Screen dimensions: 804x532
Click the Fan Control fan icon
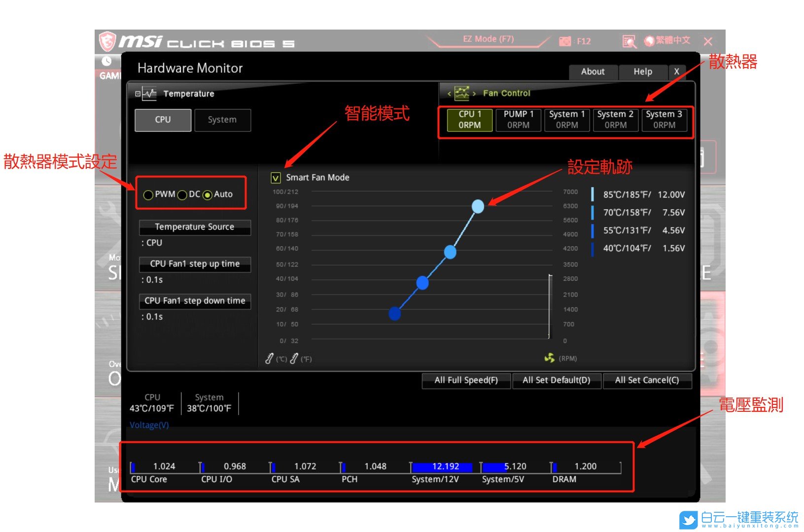pyautogui.click(x=462, y=93)
